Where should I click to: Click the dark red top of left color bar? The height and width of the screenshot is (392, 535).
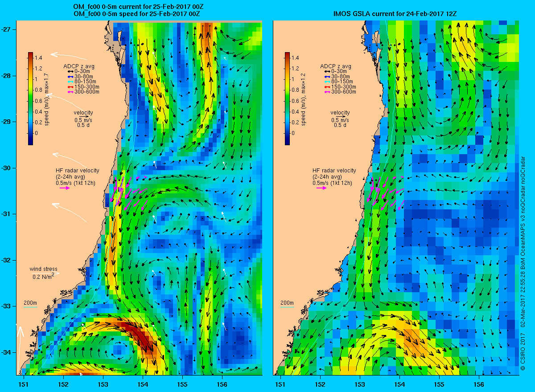point(30,54)
